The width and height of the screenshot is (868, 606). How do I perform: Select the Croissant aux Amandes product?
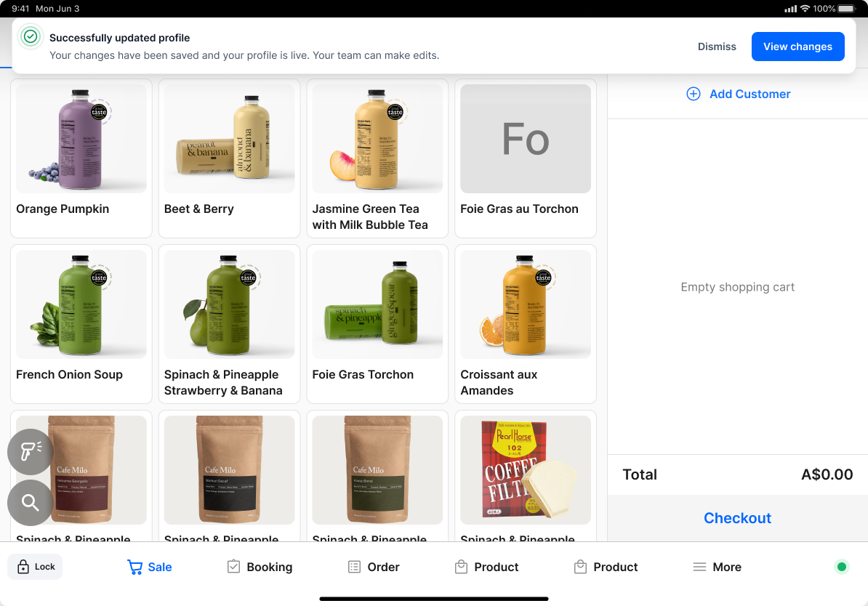526,324
